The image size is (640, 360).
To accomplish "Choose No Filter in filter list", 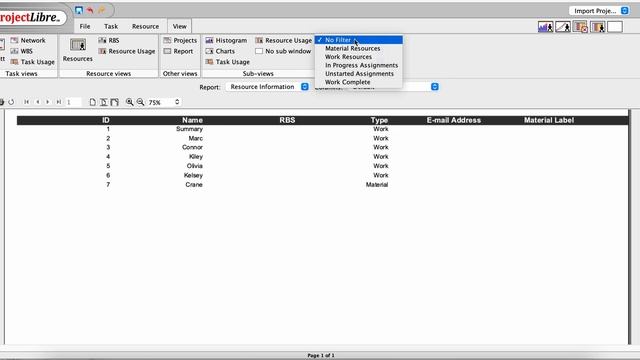I will click(359, 40).
